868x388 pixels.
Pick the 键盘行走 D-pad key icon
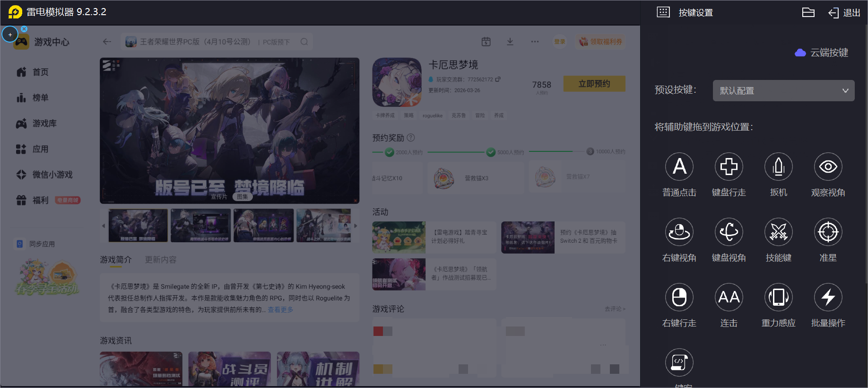click(729, 167)
